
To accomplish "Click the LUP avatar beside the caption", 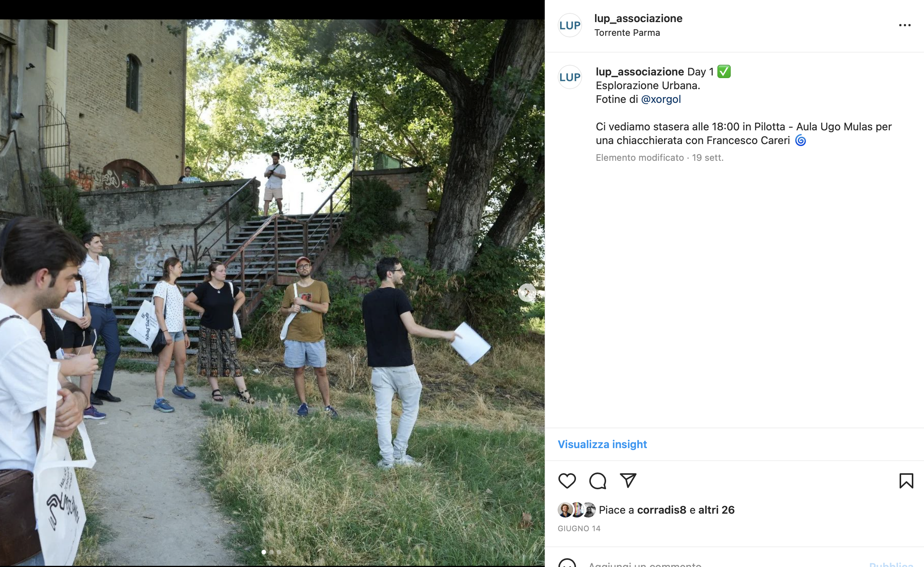I will pyautogui.click(x=569, y=77).
